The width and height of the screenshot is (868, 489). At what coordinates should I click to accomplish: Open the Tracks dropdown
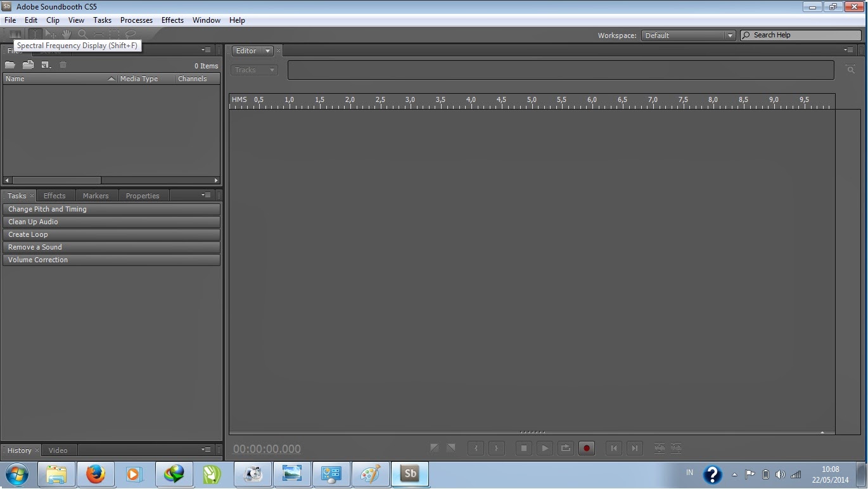(254, 70)
